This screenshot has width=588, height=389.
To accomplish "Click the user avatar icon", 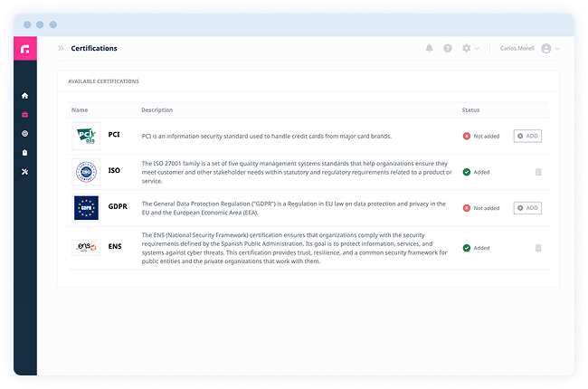I will tap(545, 49).
